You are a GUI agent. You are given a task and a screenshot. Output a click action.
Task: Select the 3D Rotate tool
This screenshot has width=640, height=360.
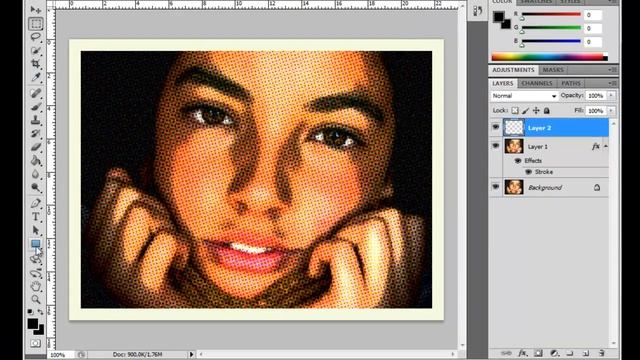click(36, 260)
